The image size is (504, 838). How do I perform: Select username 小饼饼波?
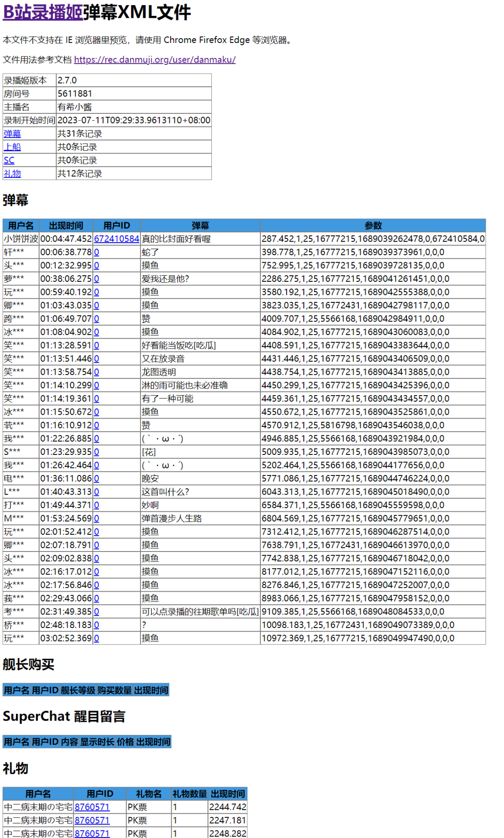click(21, 238)
